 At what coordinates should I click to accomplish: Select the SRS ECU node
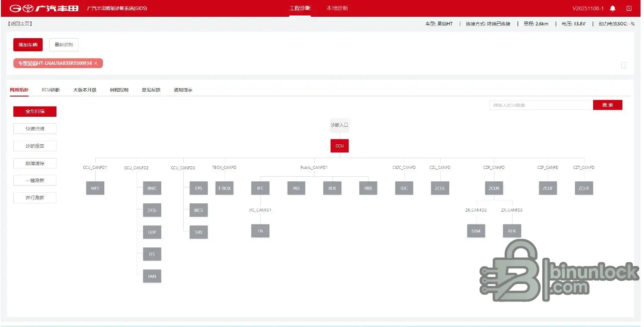[199, 232]
